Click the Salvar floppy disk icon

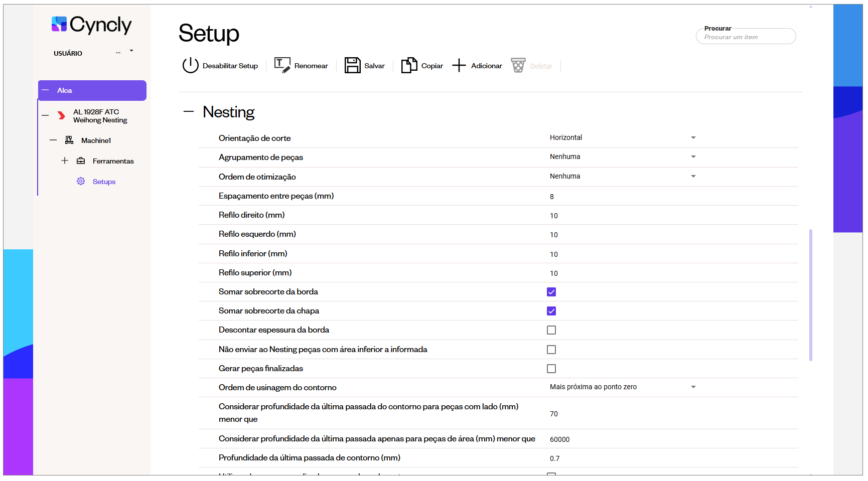point(353,65)
